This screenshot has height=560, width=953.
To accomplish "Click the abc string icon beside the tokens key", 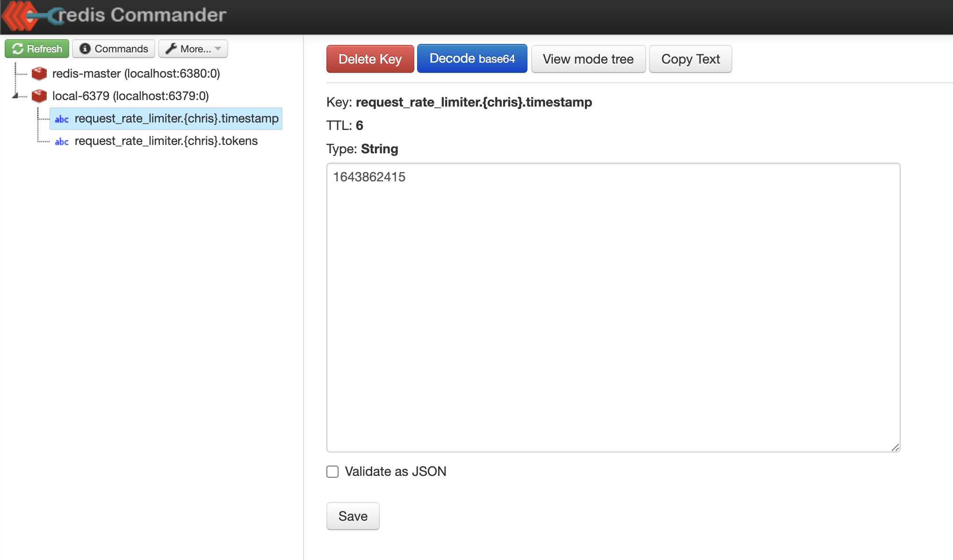I will coord(62,142).
